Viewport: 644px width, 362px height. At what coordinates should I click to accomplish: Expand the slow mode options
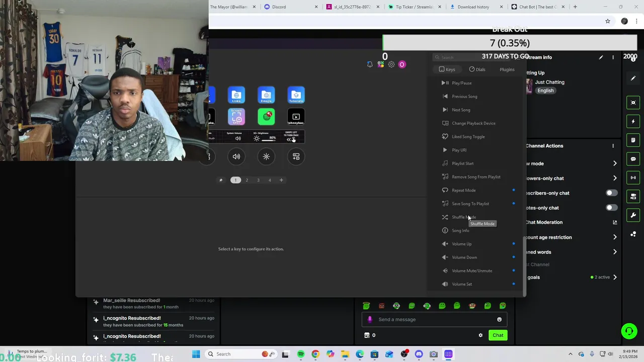[615, 163]
